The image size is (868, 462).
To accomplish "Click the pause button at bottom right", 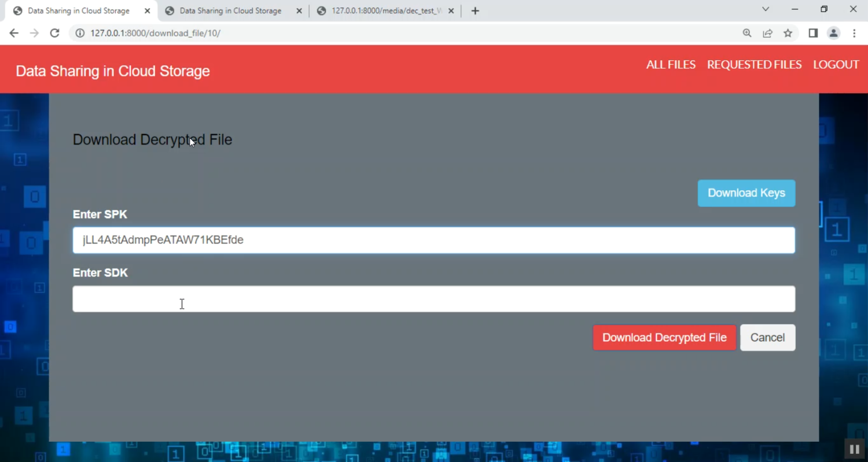I will (x=854, y=449).
